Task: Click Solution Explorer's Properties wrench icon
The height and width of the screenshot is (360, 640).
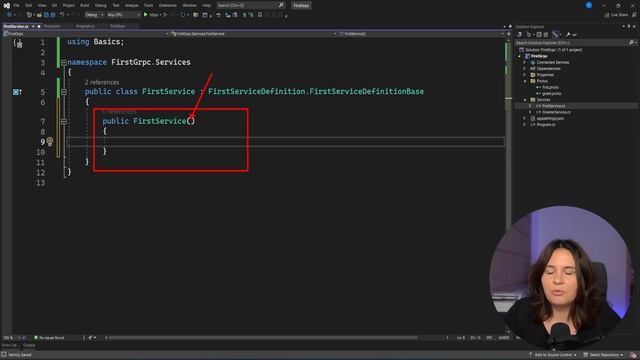Action: pyautogui.click(x=568, y=35)
